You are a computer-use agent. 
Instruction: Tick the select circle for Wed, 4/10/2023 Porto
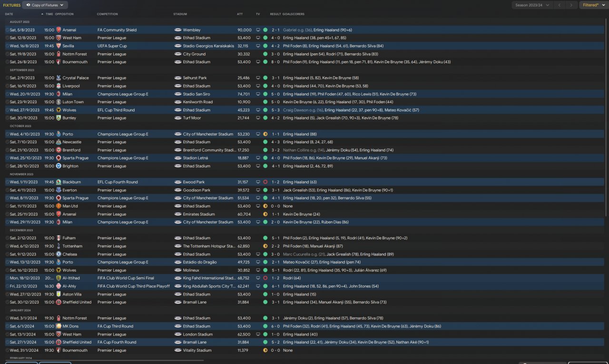[7, 134]
